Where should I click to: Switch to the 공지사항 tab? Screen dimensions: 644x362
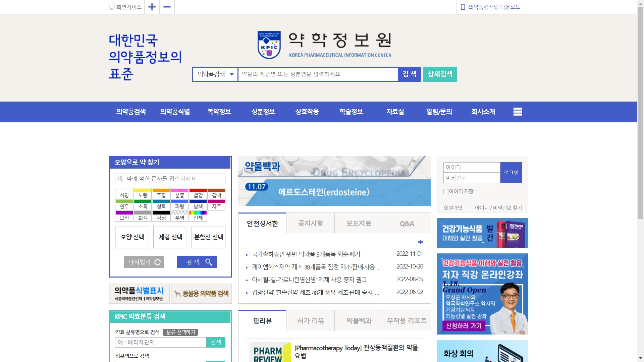pyautogui.click(x=311, y=223)
